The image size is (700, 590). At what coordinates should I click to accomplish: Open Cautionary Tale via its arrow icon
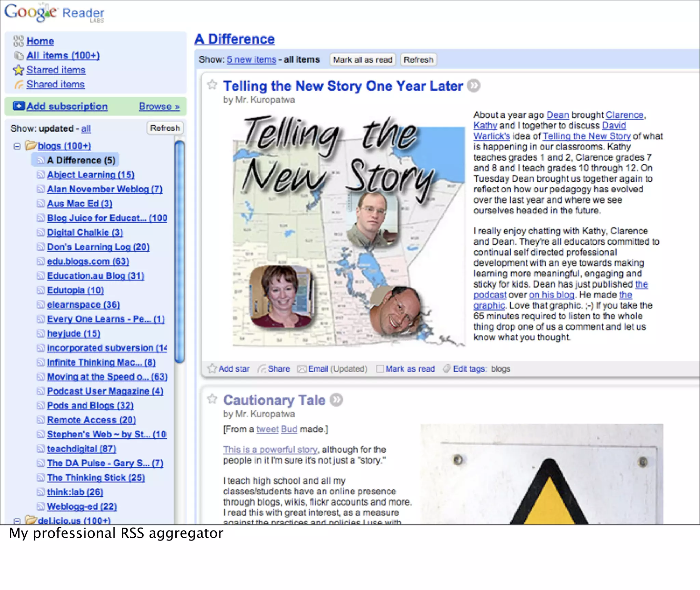pyautogui.click(x=336, y=400)
